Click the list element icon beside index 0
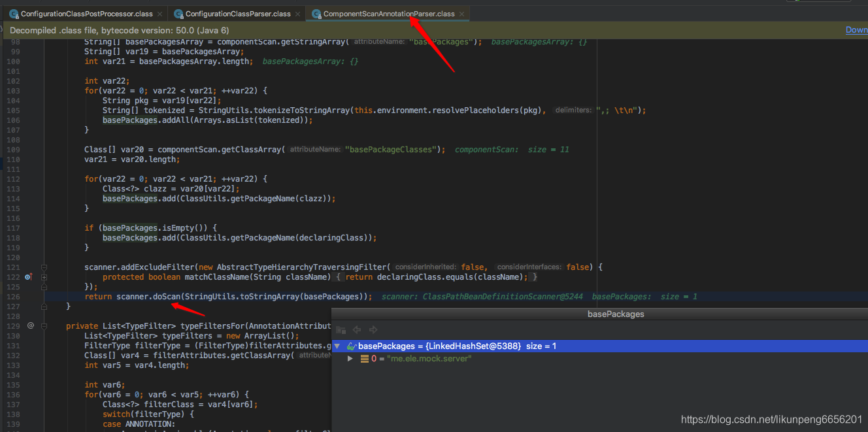The height and width of the screenshot is (432, 868). point(365,359)
